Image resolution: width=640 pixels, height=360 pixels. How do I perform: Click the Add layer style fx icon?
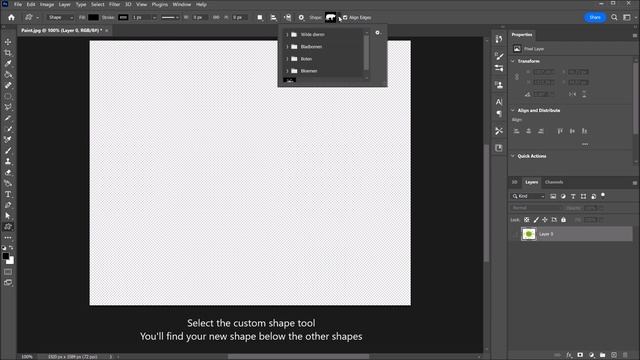coord(569,355)
